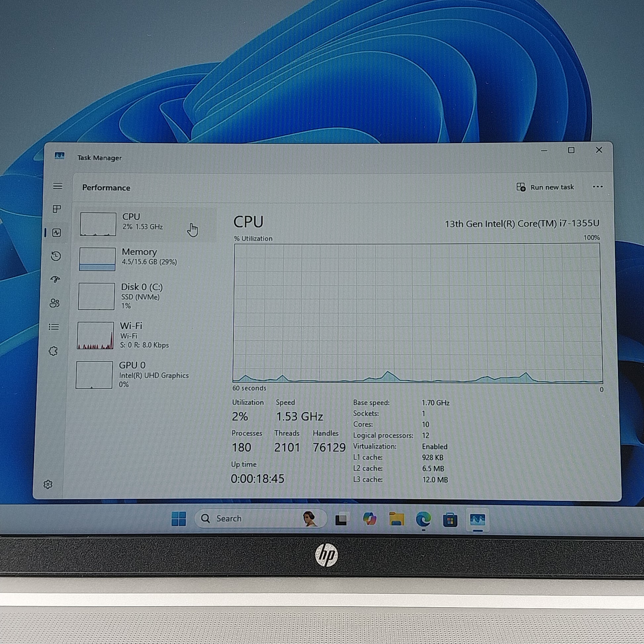Click the Processes value 180
This screenshot has width=644, height=644.
pyautogui.click(x=241, y=447)
